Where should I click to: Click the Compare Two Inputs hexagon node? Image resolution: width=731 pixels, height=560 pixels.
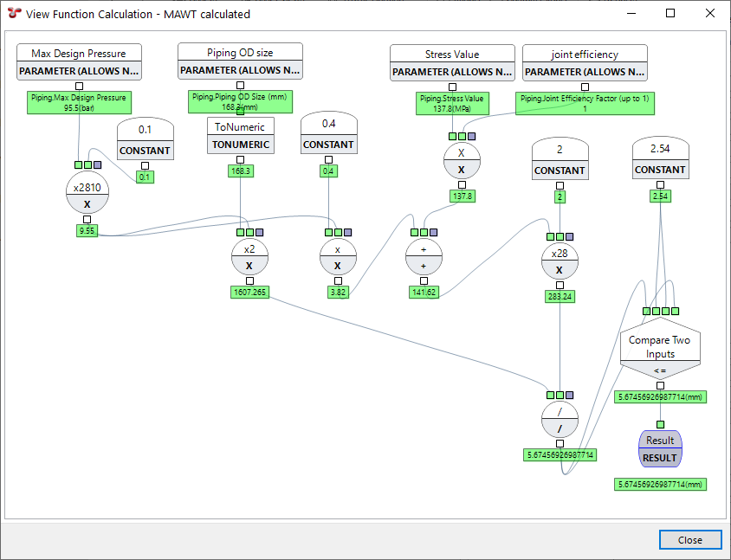pos(659,348)
